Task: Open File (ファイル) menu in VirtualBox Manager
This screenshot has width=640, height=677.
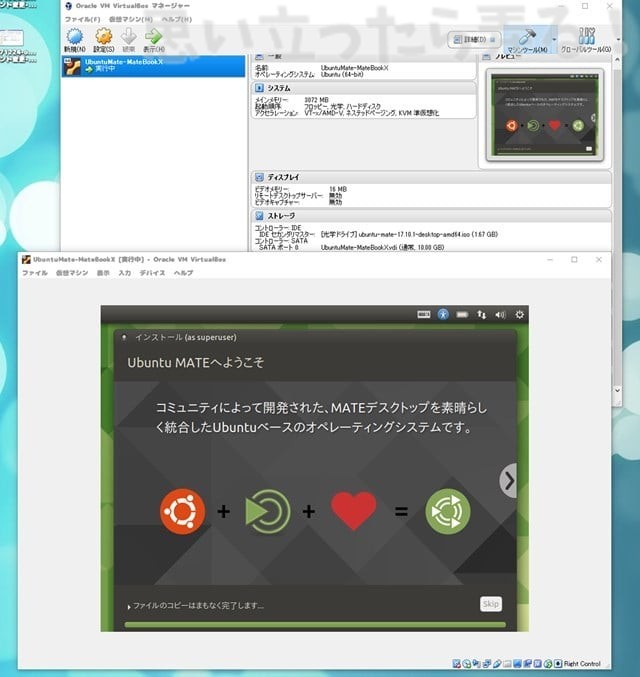Action: (x=82, y=19)
